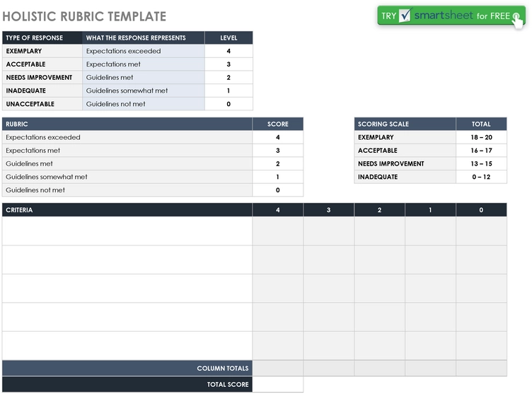Click the ACCEPTABLE cell in response table

(42, 64)
